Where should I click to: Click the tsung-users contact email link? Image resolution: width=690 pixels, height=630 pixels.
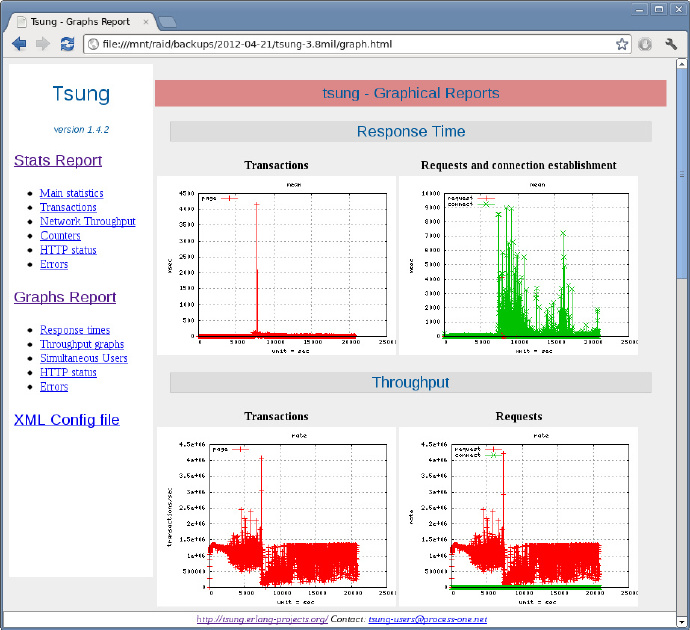[x=428, y=619]
